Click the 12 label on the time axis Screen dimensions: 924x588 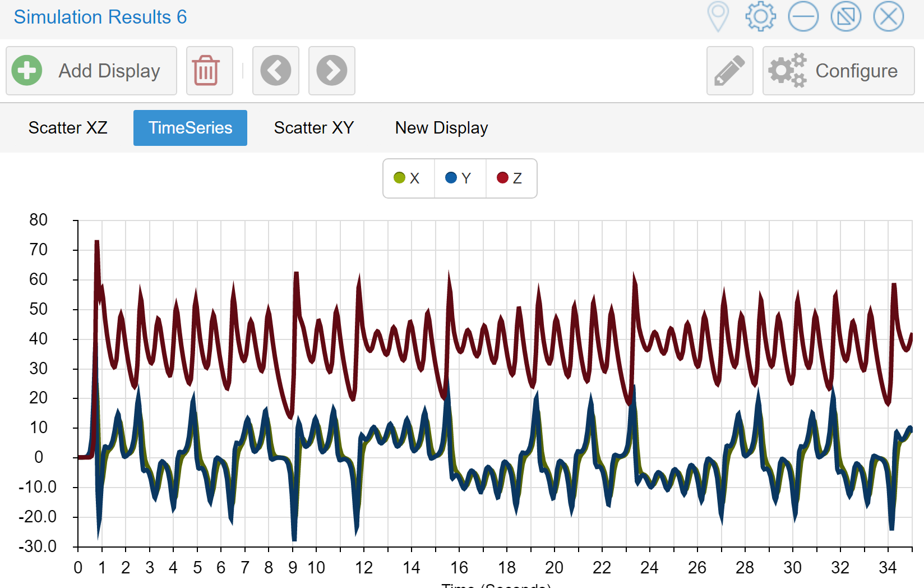click(364, 568)
